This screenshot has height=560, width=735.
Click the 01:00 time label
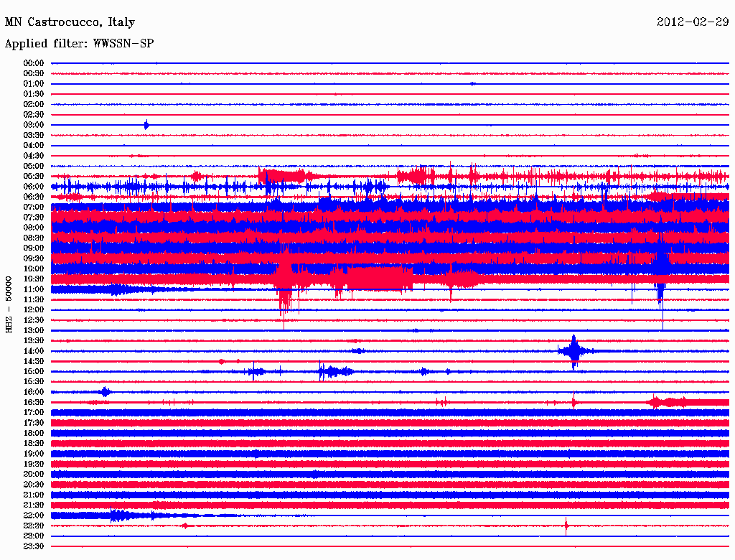coord(34,83)
